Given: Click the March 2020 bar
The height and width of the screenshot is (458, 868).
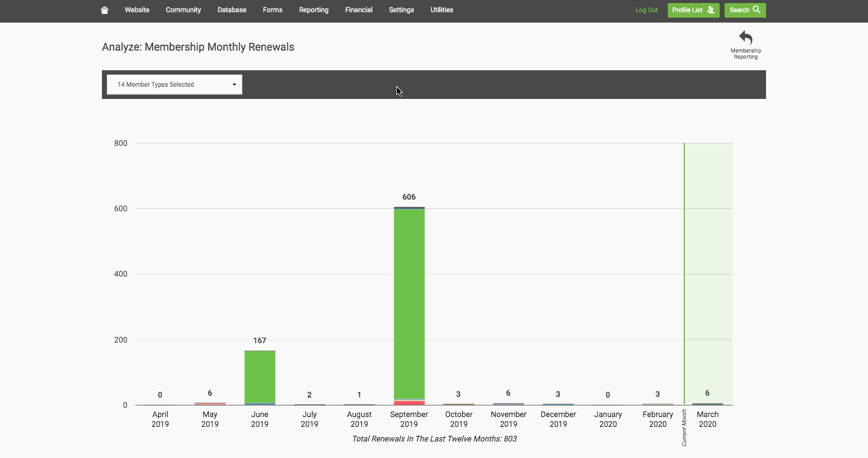Looking at the screenshot, I should pos(707,404).
